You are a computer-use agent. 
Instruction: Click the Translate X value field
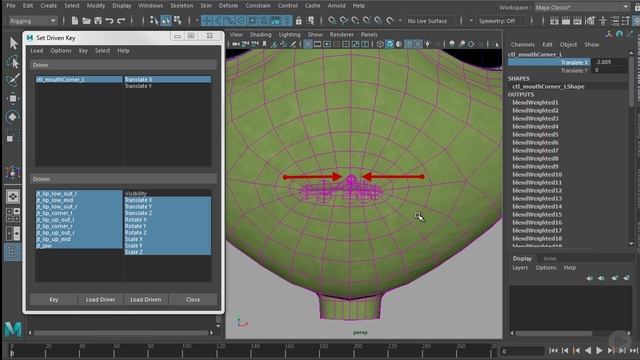coord(609,62)
